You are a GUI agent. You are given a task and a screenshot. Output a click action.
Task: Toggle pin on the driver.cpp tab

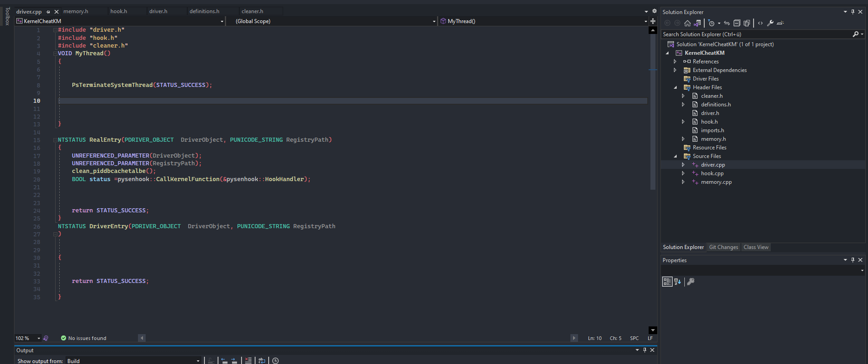pyautogui.click(x=48, y=12)
